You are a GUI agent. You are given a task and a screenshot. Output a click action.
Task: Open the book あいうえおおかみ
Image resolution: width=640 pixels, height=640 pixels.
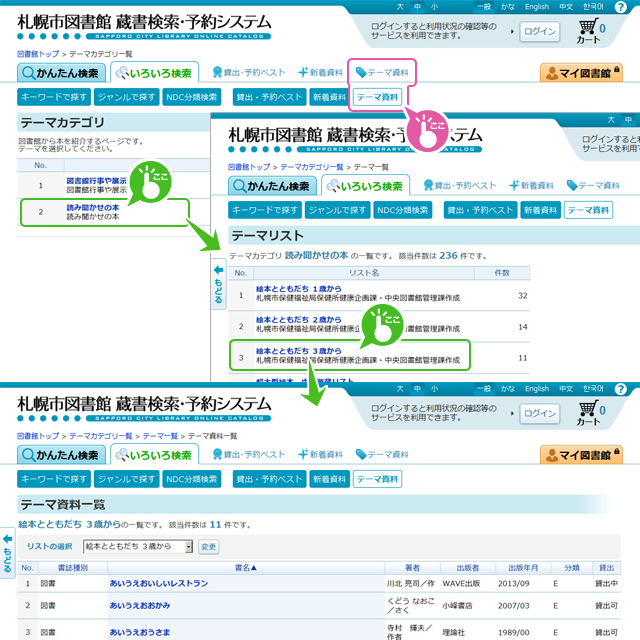click(140, 606)
